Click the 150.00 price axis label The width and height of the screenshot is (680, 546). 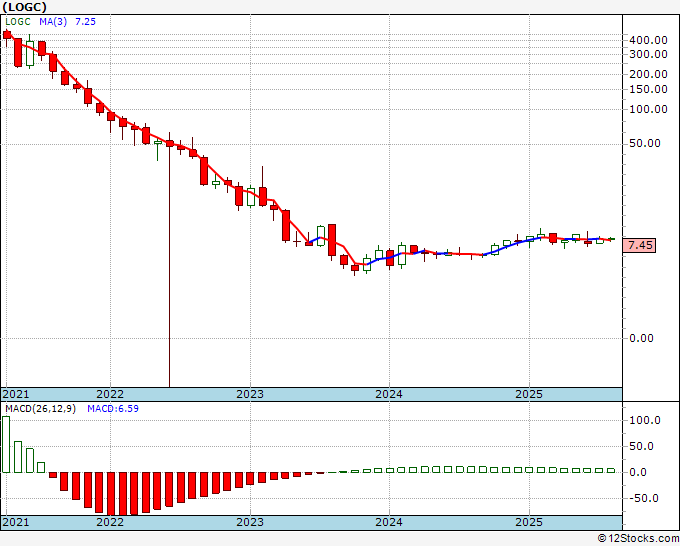pos(648,89)
